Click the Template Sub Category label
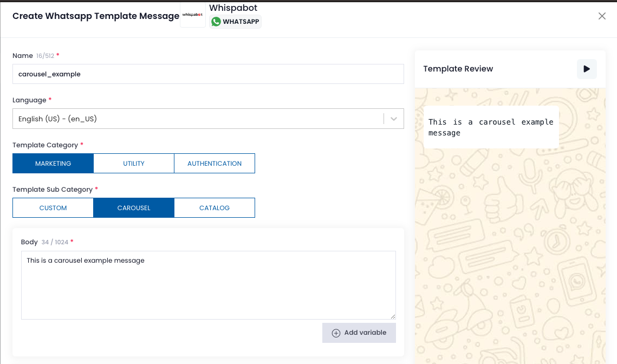Viewport: 617px width, 364px height. (x=53, y=190)
